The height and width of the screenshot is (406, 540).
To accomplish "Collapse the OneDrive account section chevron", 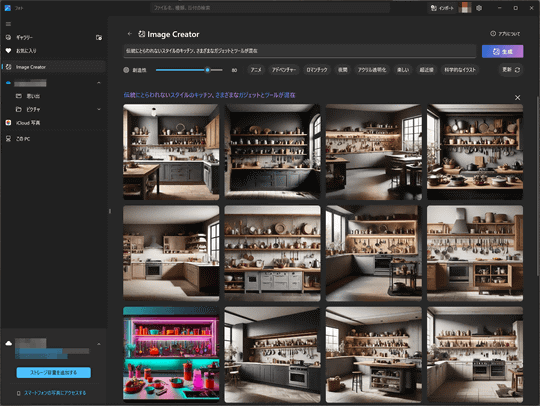I will point(99,83).
